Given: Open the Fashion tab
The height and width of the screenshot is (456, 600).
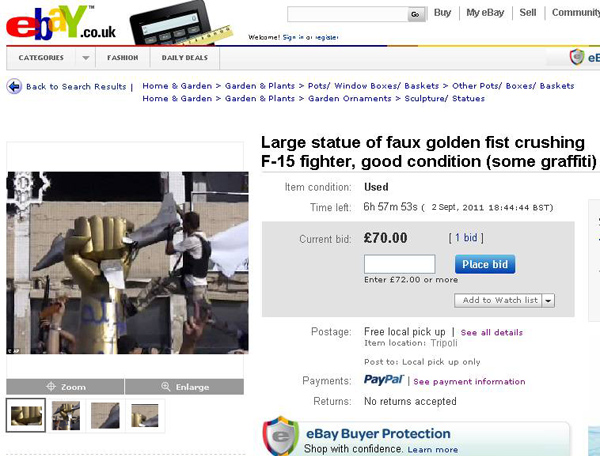Looking at the screenshot, I should pyautogui.click(x=123, y=58).
